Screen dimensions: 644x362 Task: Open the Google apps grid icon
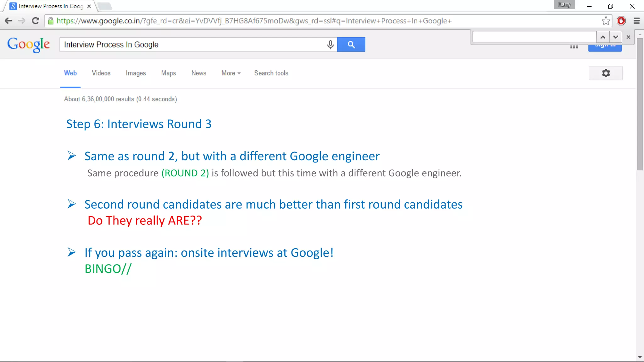point(574,47)
